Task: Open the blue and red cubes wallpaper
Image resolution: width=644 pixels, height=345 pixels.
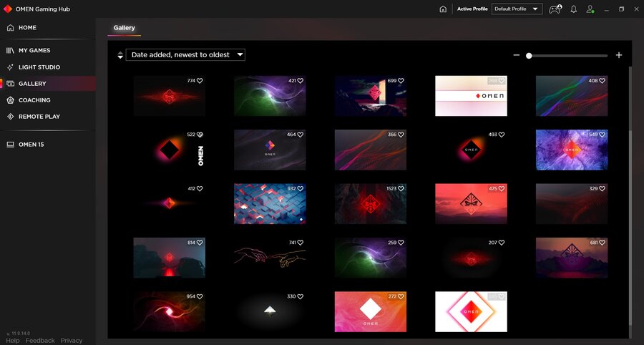Action: coord(270,204)
